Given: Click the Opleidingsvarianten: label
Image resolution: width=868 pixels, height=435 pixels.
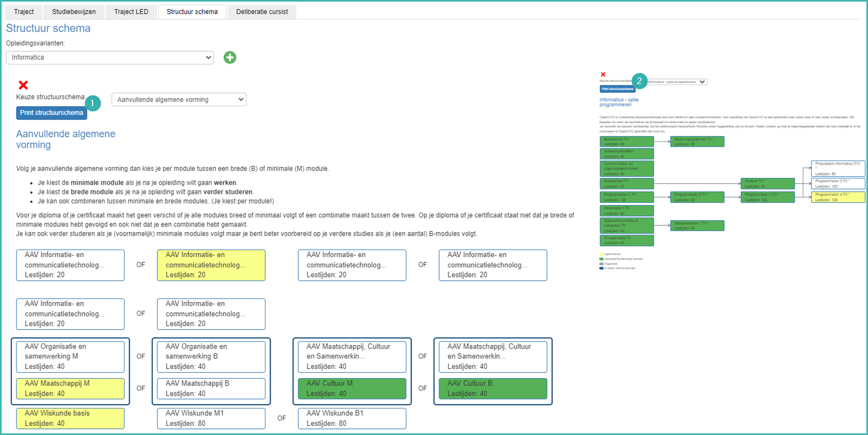Looking at the screenshot, I should (x=35, y=43).
